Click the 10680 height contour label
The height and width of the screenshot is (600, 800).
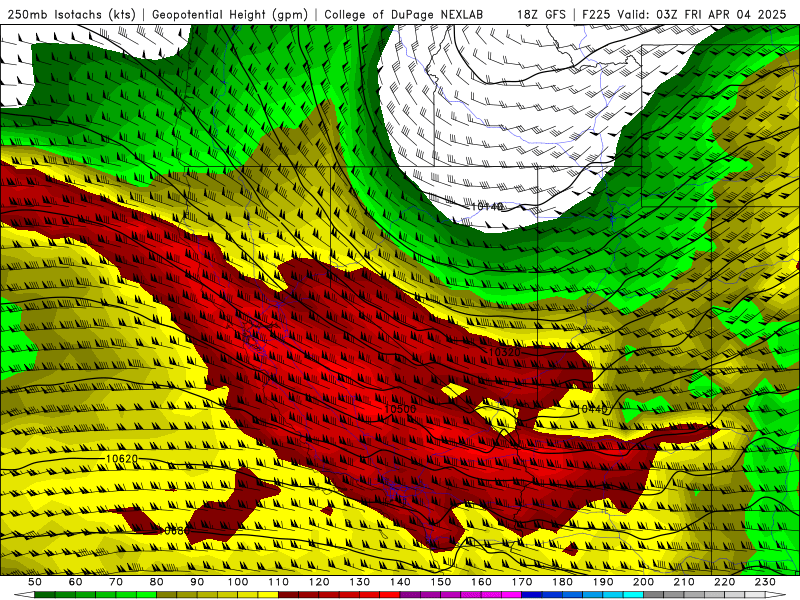coord(173,531)
